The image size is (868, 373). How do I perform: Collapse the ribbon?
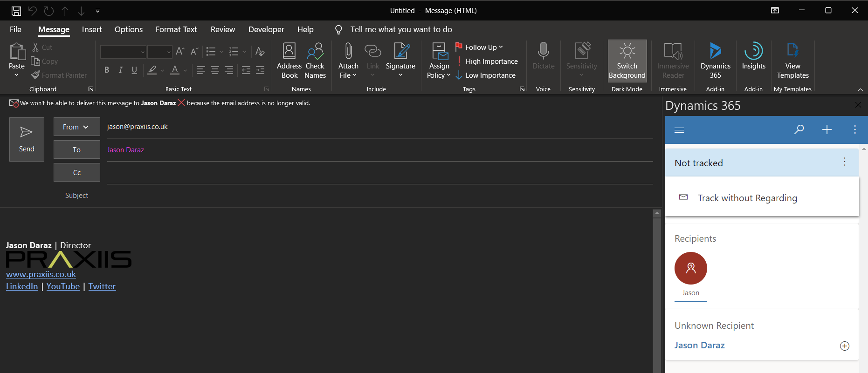[x=860, y=89]
